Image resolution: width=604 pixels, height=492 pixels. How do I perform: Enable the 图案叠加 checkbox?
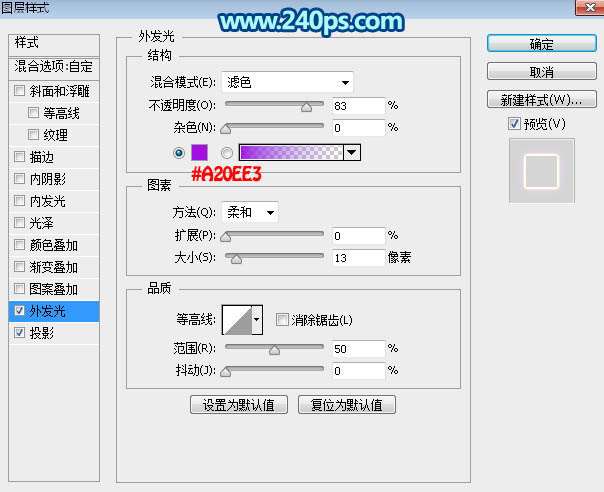coord(19,289)
